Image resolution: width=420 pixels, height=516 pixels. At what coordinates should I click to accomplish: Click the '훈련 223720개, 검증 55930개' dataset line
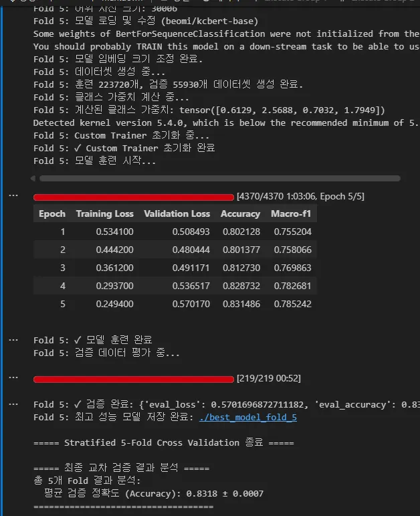168,84
